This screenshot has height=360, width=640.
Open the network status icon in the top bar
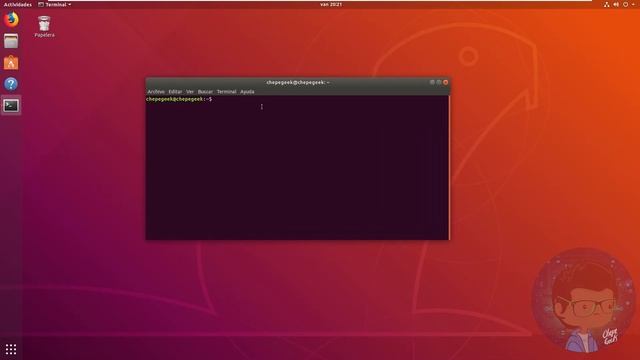tap(607, 4)
